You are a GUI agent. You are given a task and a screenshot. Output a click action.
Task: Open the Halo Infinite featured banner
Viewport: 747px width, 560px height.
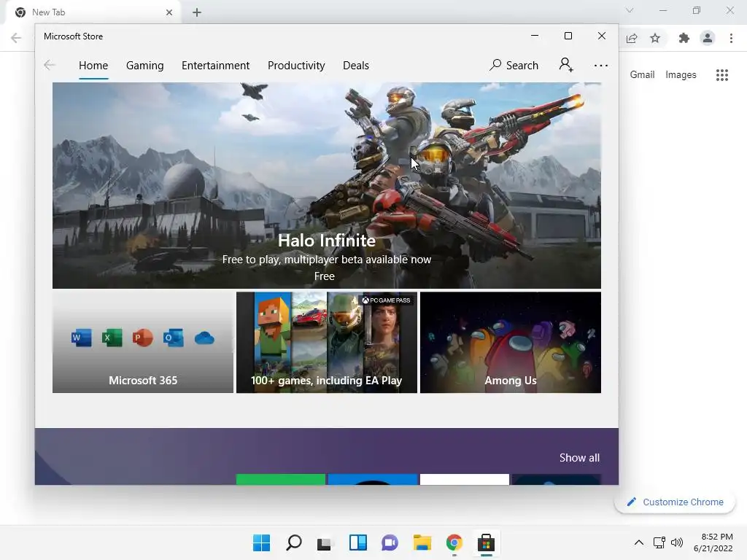pyautogui.click(x=327, y=185)
